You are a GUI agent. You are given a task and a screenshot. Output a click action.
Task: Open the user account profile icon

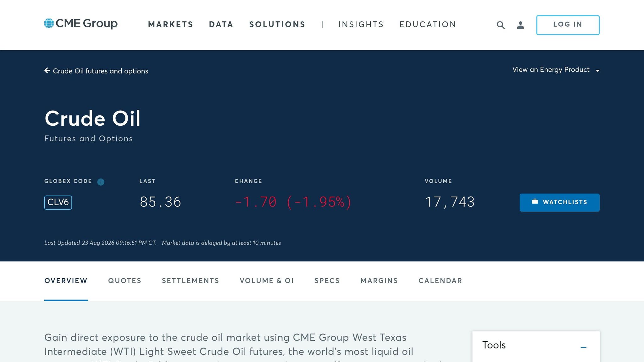pyautogui.click(x=520, y=25)
